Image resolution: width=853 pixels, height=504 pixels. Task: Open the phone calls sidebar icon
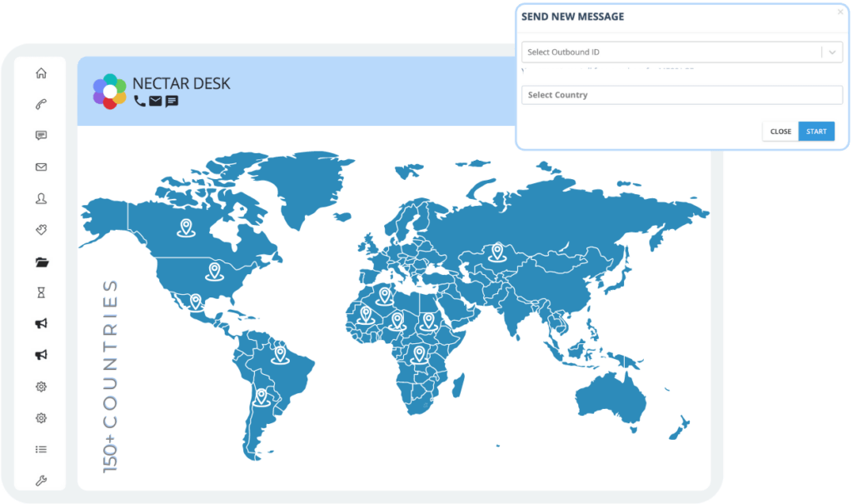click(41, 104)
